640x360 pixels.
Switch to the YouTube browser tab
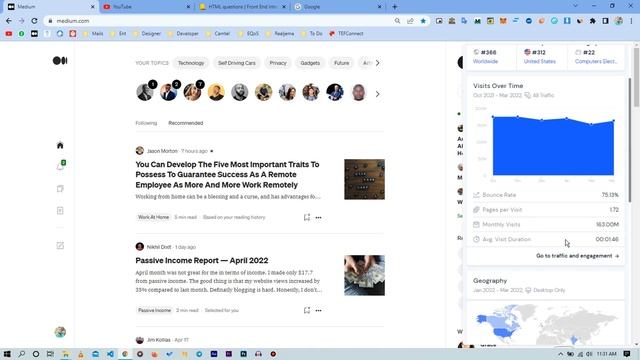coord(146,7)
